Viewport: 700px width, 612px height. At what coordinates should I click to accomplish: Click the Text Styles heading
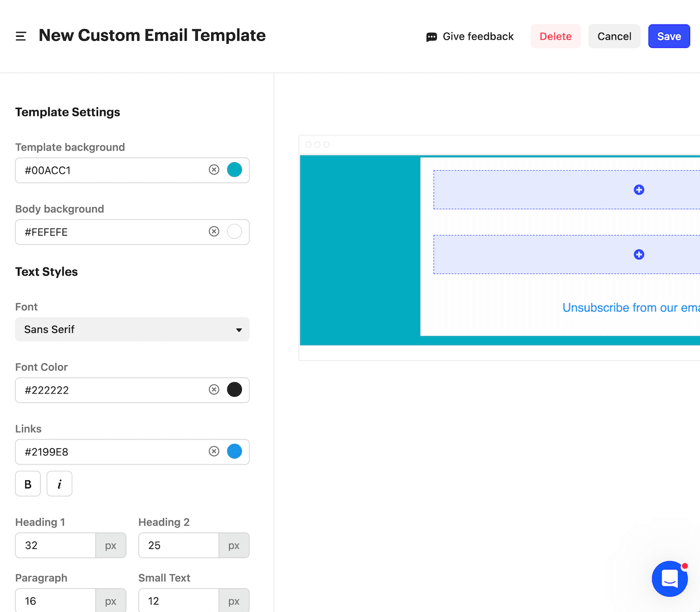[47, 272]
